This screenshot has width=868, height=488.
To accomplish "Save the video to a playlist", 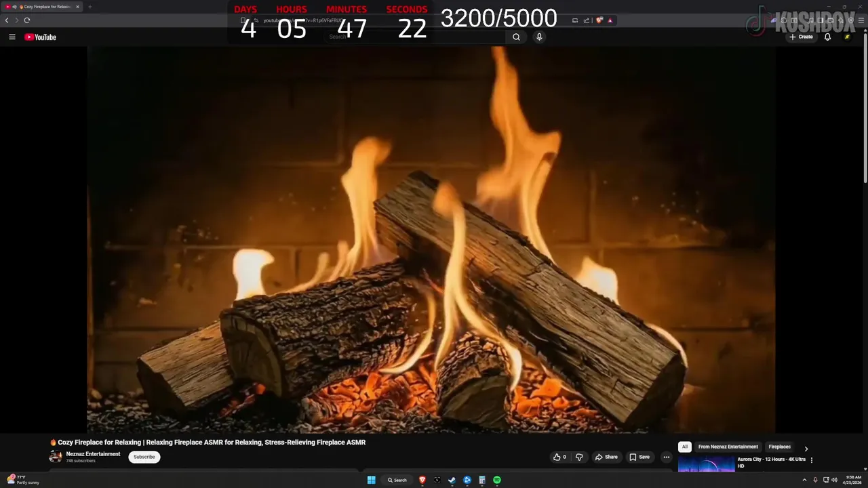I will pos(639,457).
